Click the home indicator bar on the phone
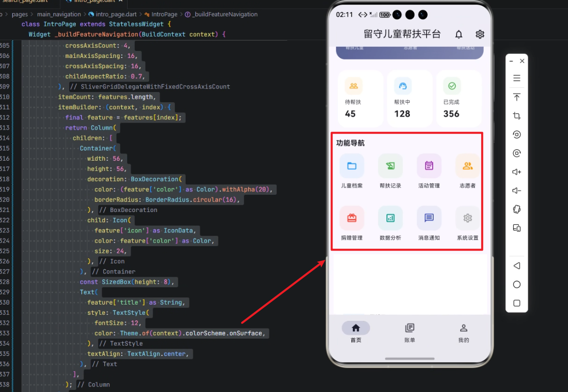The height and width of the screenshot is (392, 568). click(x=410, y=358)
